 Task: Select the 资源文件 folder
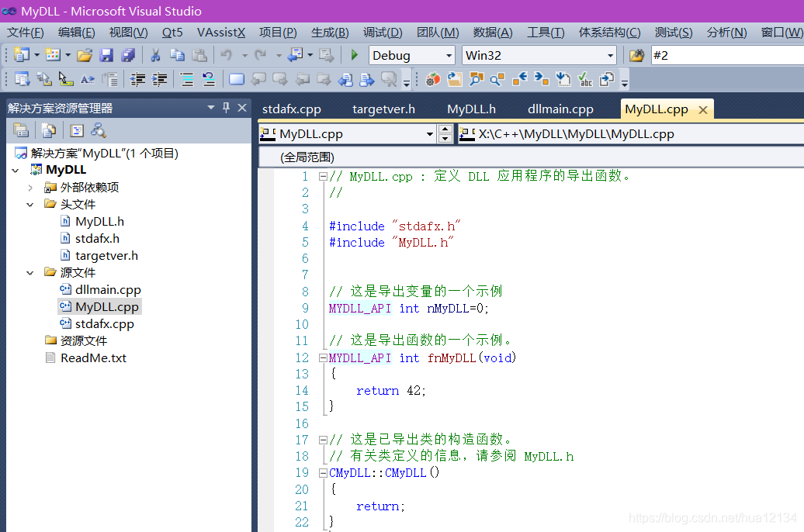(84, 340)
